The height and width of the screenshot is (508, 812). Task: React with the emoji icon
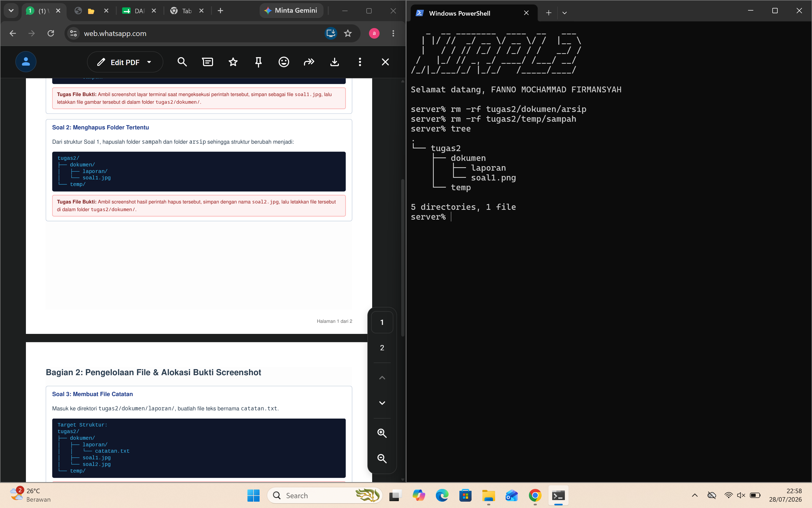pos(284,62)
